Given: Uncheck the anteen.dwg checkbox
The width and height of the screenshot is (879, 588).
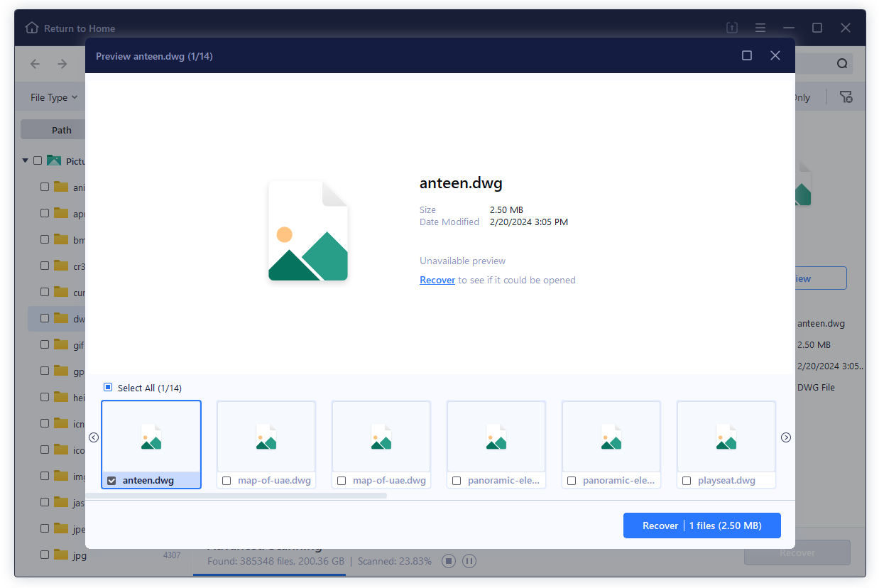Looking at the screenshot, I should (111, 481).
